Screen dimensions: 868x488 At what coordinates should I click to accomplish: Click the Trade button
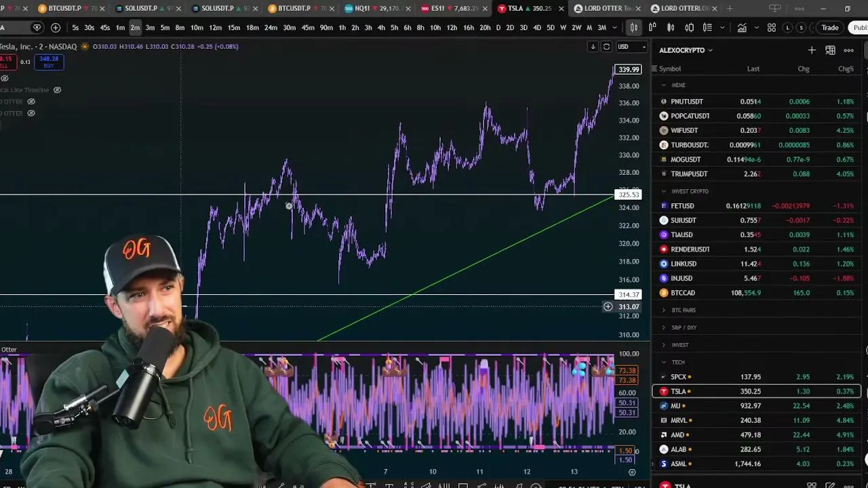click(x=830, y=28)
